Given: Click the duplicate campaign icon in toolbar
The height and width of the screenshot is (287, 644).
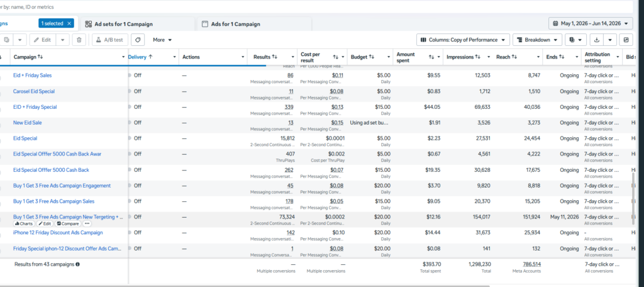Looking at the screenshot, I should point(6,40).
